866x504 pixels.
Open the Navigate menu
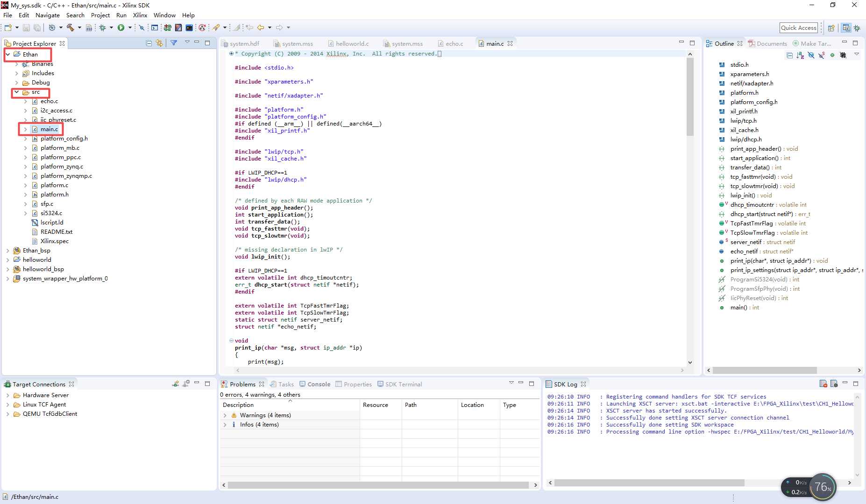pyautogui.click(x=48, y=15)
